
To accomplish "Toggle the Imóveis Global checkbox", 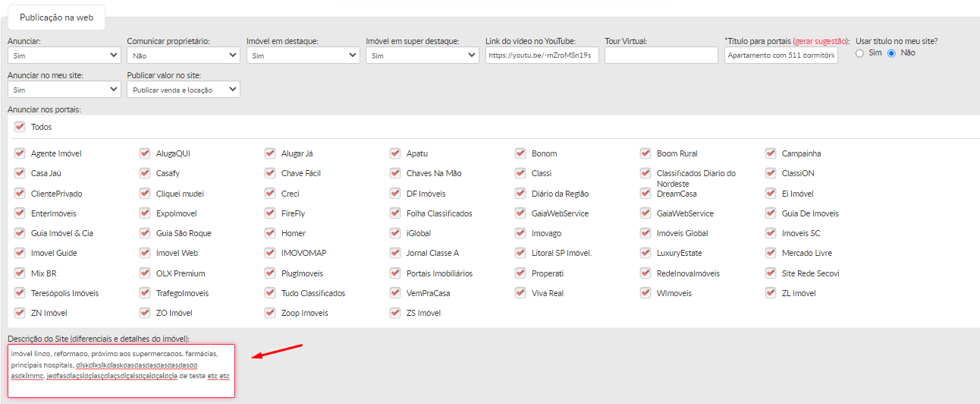I will tap(645, 233).
